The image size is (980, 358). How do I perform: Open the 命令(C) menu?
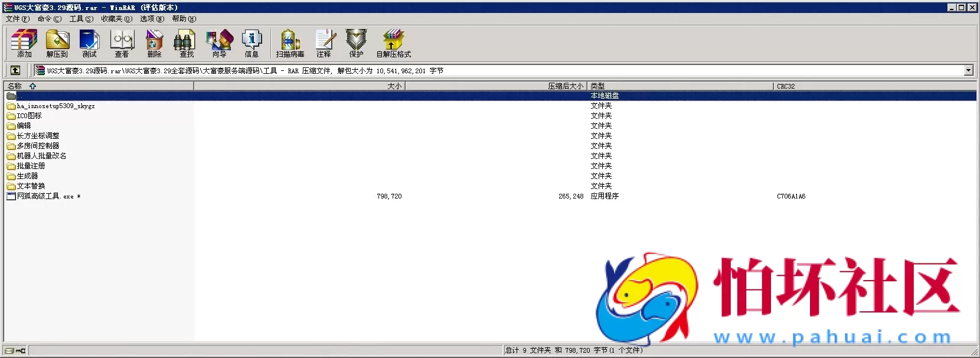coord(50,19)
